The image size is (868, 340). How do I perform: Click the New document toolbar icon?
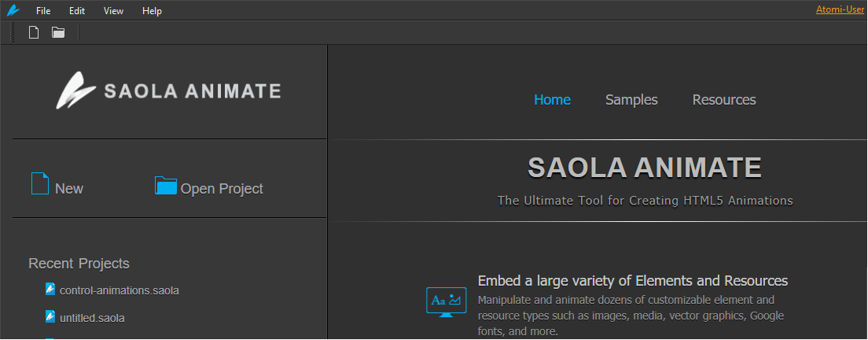coord(34,33)
